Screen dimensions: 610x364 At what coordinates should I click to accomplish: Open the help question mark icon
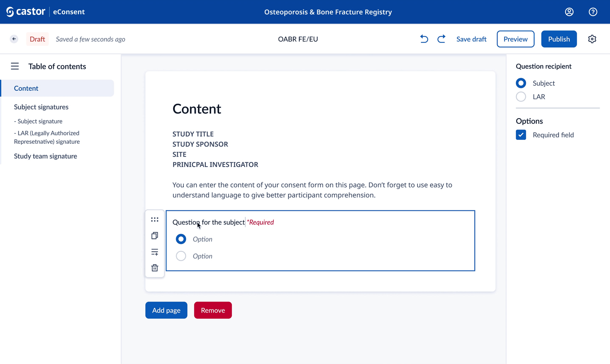[x=593, y=12]
